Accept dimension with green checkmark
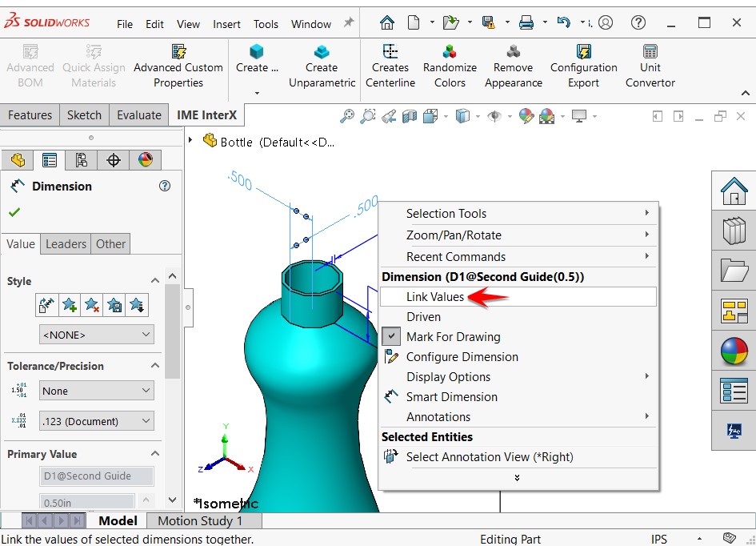This screenshot has width=756, height=546. pos(14,211)
